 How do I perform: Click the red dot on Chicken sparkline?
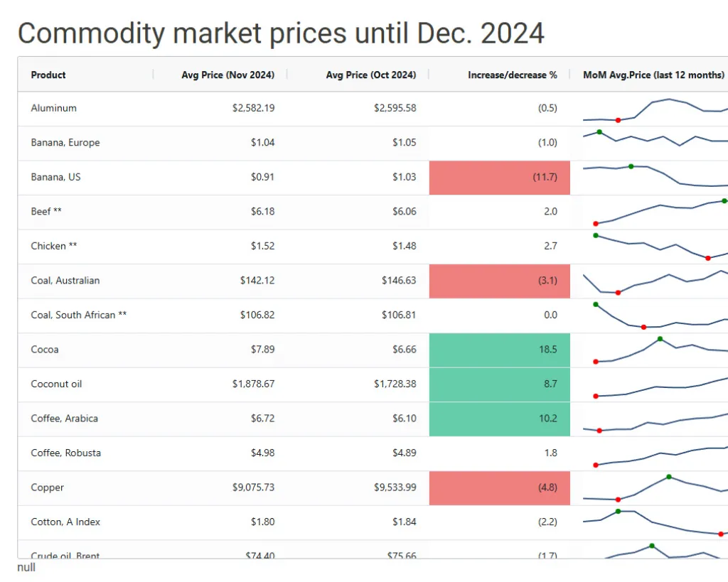pyautogui.click(x=707, y=258)
